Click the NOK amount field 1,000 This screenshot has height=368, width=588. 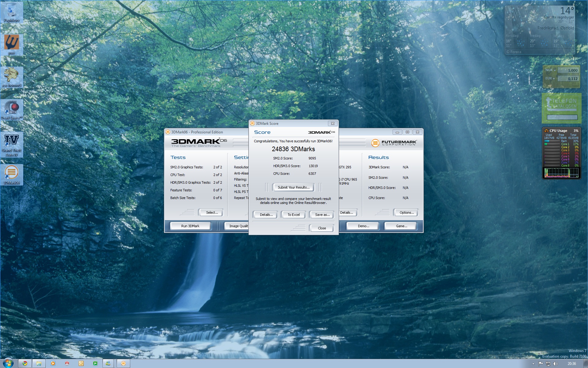click(568, 70)
